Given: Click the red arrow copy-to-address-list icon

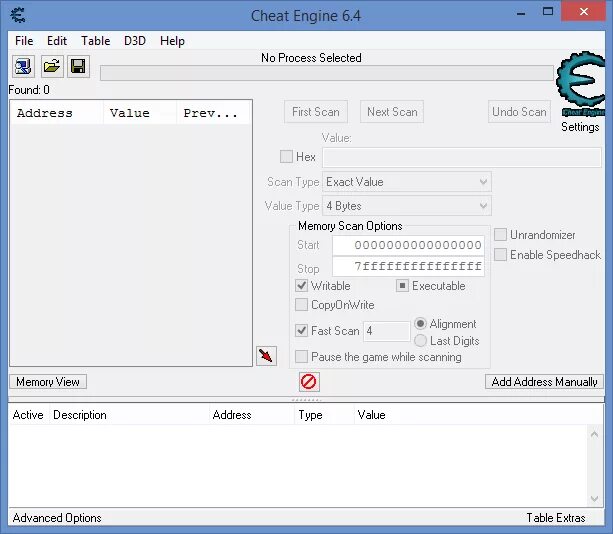Looking at the screenshot, I should click(266, 356).
